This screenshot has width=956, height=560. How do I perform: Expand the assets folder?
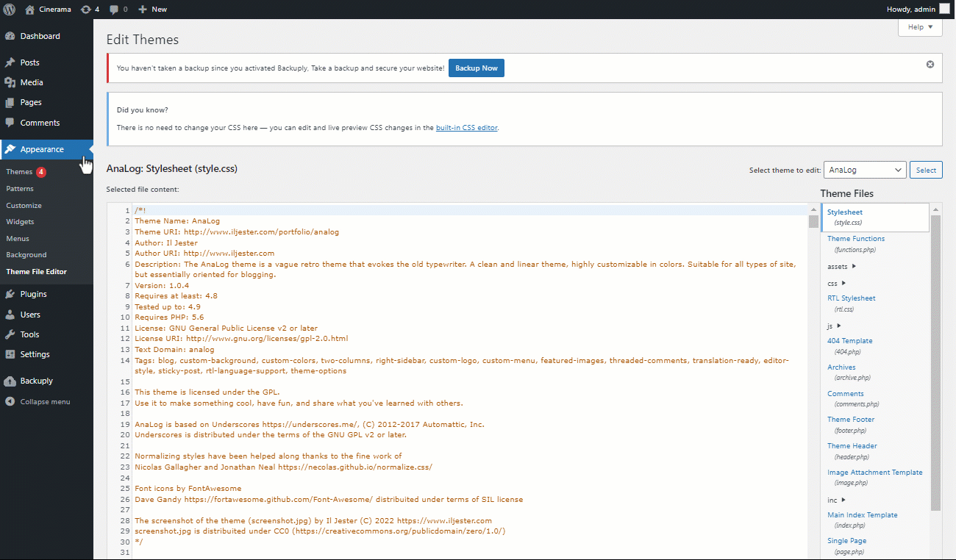pos(841,267)
